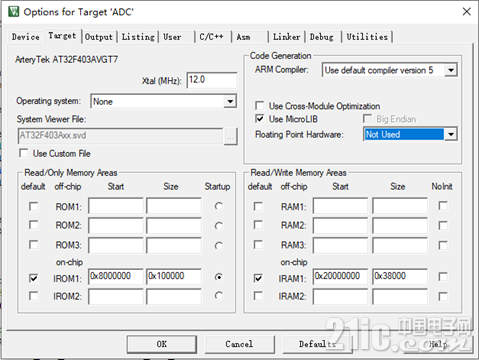
Task: Click the Xtal (MHz) input field
Action: (212, 80)
